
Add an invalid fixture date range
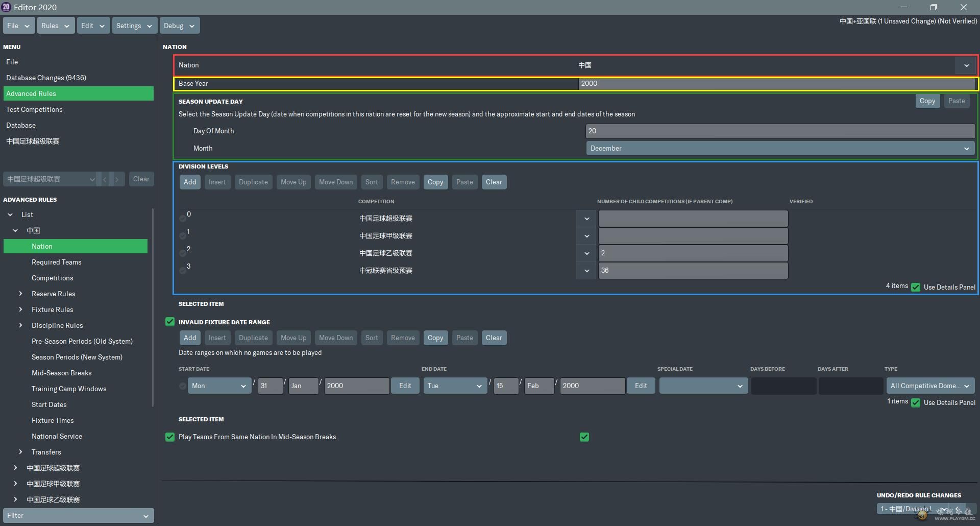click(190, 338)
